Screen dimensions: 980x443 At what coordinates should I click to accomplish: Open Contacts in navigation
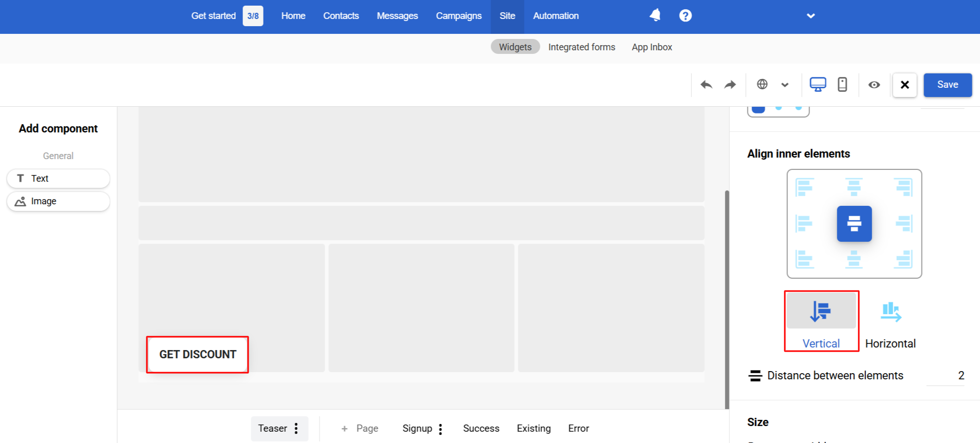[341, 16]
